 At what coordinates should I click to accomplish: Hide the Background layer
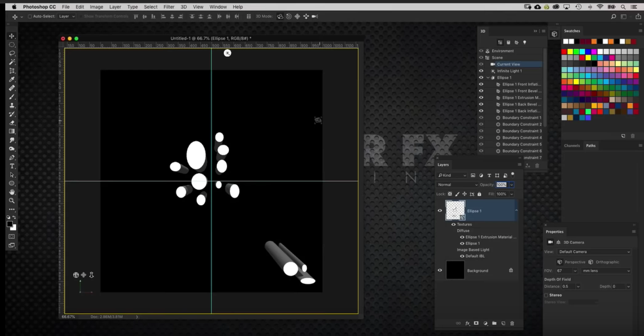[440, 270]
